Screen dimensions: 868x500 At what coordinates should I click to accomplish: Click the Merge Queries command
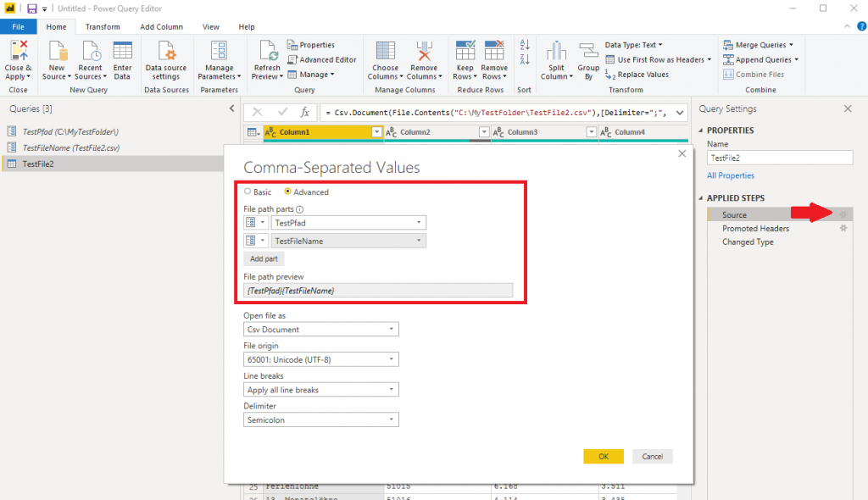758,45
